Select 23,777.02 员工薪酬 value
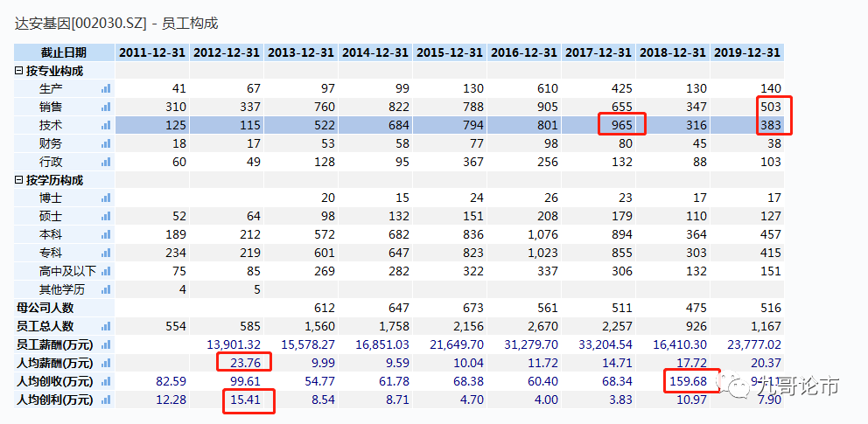Image resolution: width=868 pixels, height=424 pixels. point(754,345)
